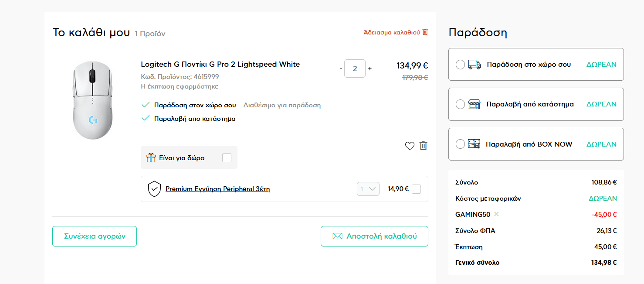
Task: Increase quantity with the plus button
Action: 370,68
